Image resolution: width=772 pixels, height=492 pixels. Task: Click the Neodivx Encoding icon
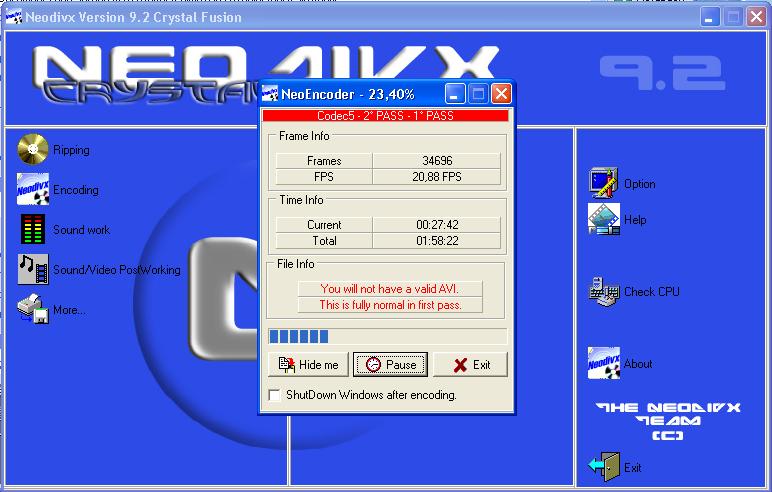33,189
